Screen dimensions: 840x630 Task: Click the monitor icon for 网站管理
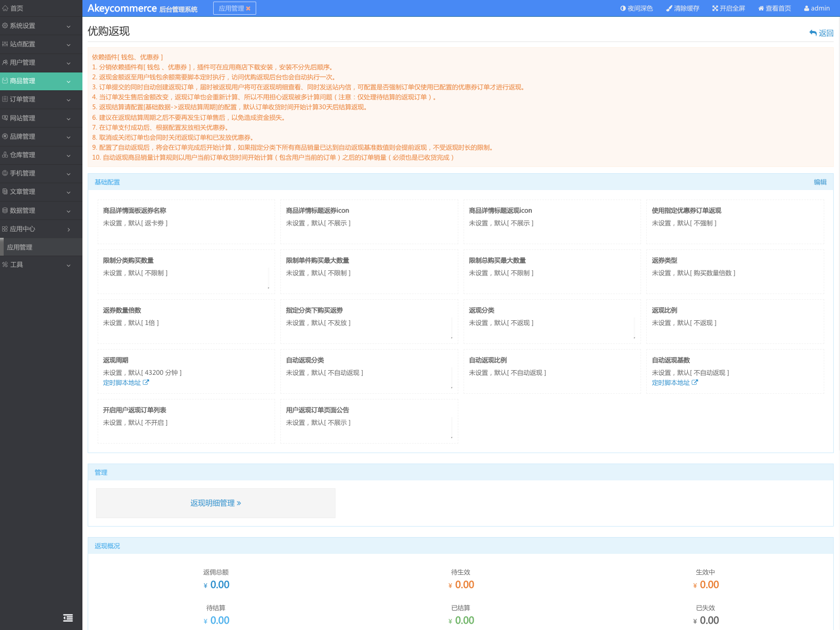click(5, 118)
